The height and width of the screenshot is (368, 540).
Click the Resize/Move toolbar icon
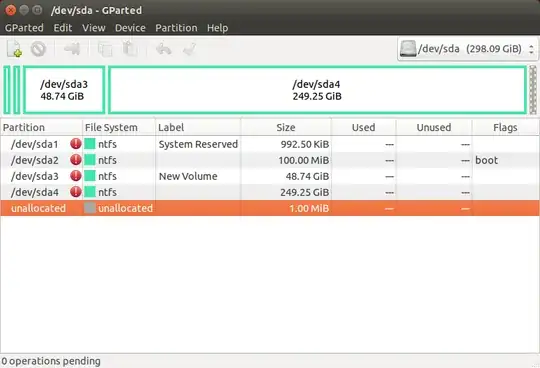72,49
